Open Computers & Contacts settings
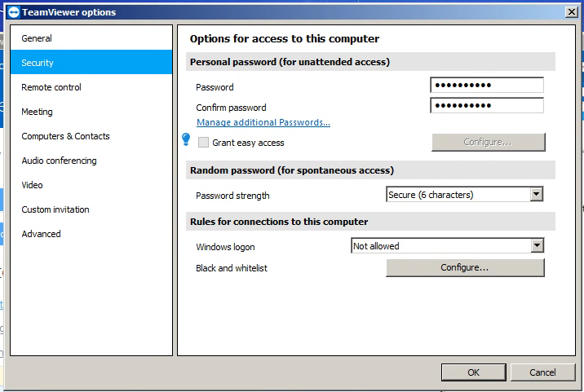This screenshot has width=584, height=392. 65,136
